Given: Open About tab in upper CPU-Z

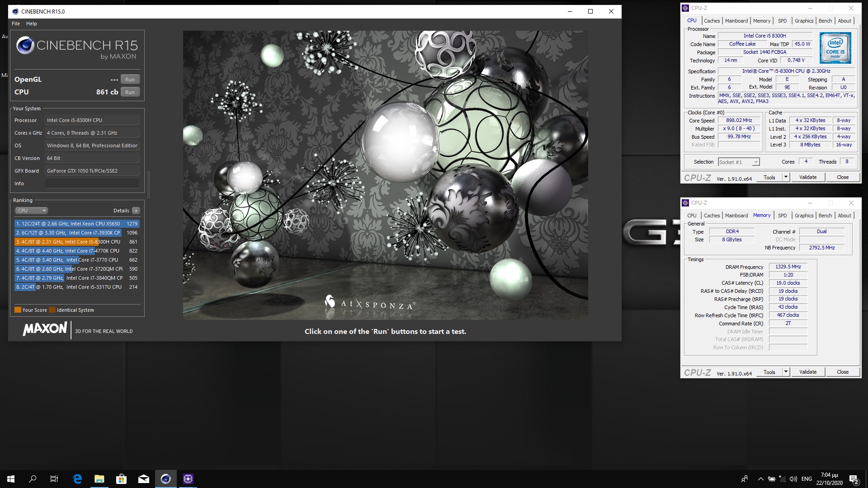Looking at the screenshot, I should pos(844,21).
